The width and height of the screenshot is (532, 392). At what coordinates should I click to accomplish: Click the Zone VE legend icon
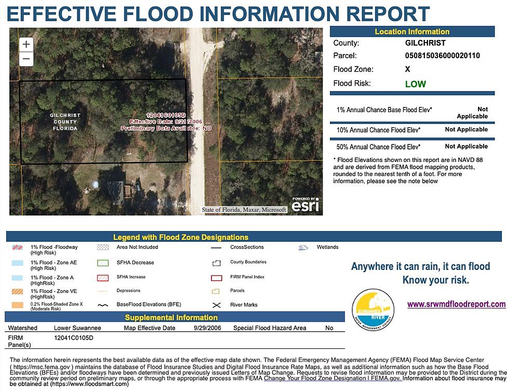pos(17,292)
